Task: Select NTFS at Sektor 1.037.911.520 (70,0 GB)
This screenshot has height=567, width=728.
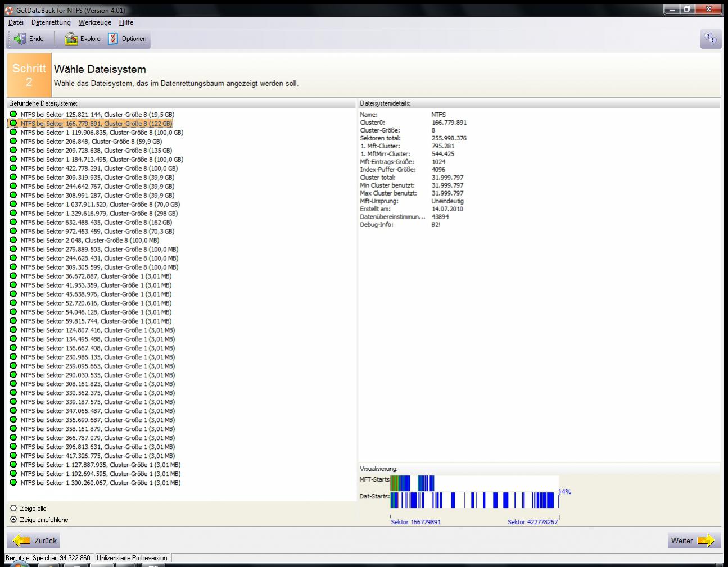Action: tap(95, 205)
